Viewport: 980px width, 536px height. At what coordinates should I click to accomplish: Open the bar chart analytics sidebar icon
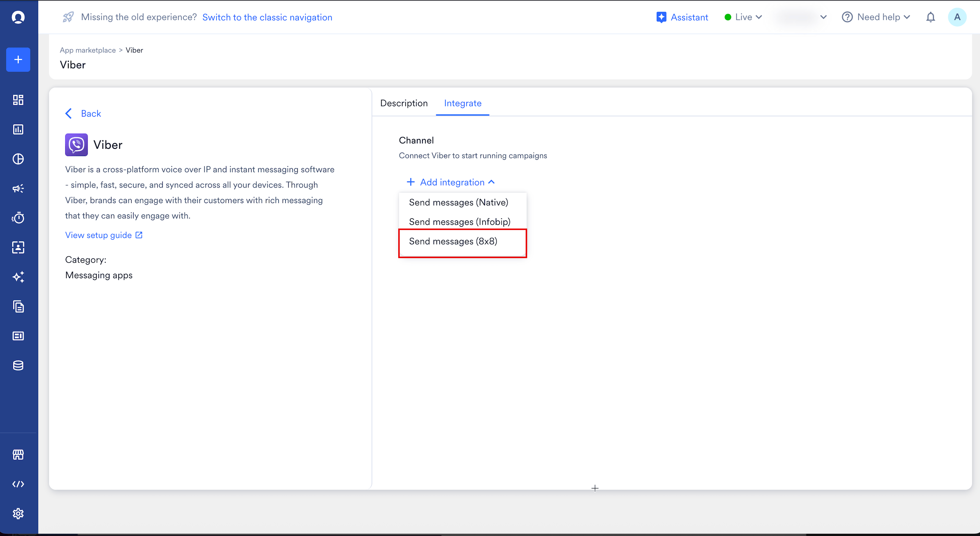pos(18,129)
